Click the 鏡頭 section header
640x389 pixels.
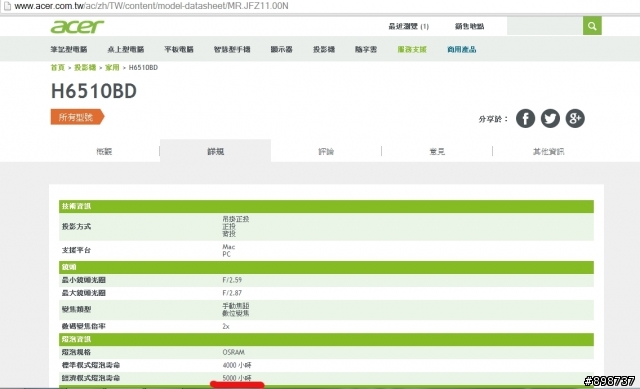click(x=326, y=267)
